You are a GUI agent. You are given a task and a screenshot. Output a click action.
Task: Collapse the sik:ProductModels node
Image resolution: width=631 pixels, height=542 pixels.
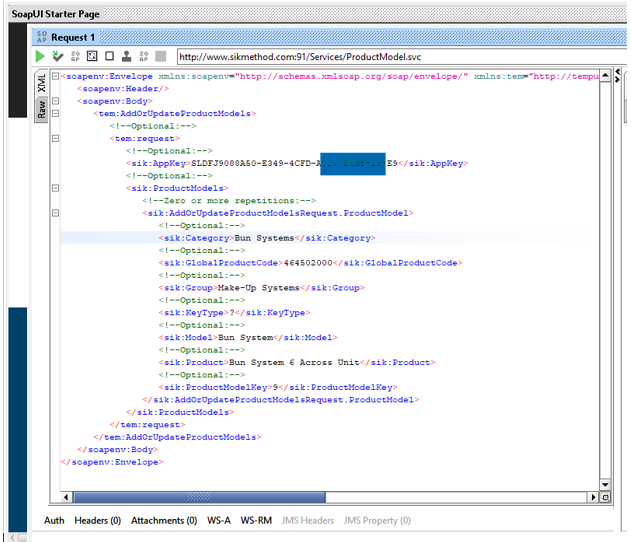(x=56, y=188)
